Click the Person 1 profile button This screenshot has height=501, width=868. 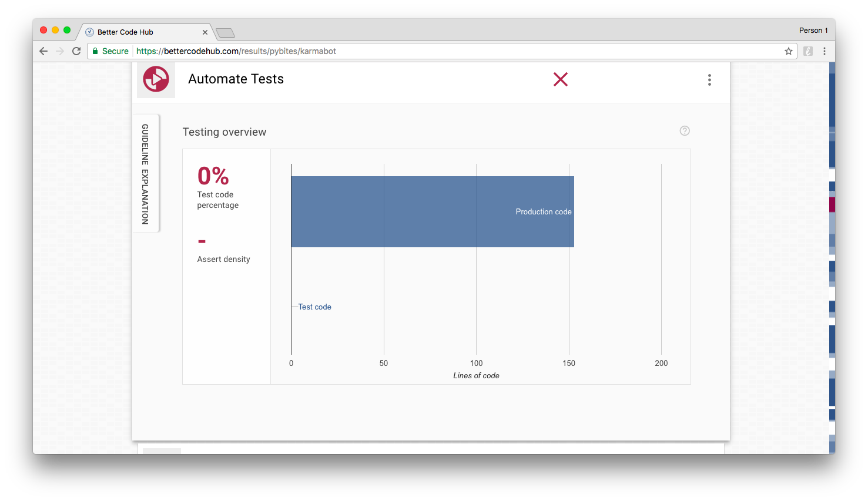813,31
